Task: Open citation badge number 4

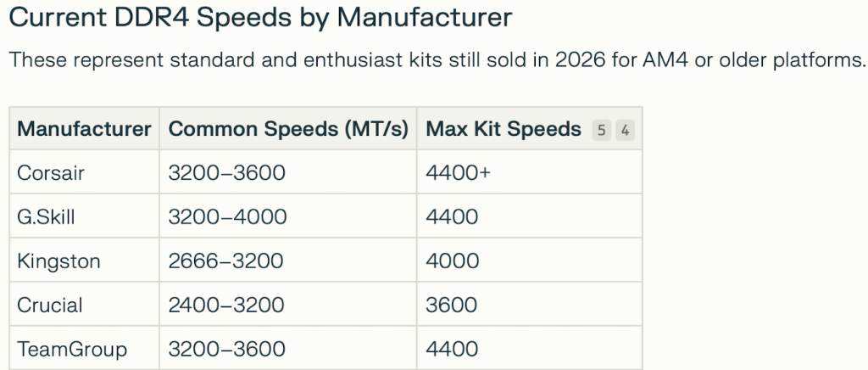Action: 625,130
